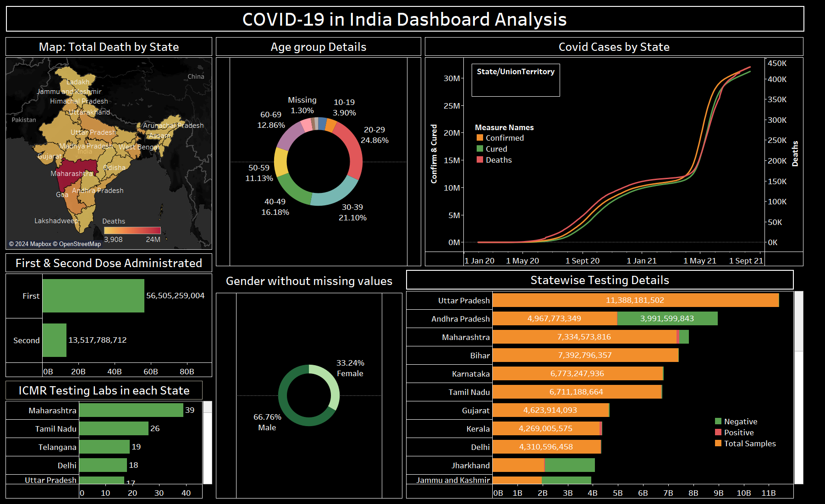Click the Deaths red legend swatch
825x504 pixels.
click(x=480, y=159)
